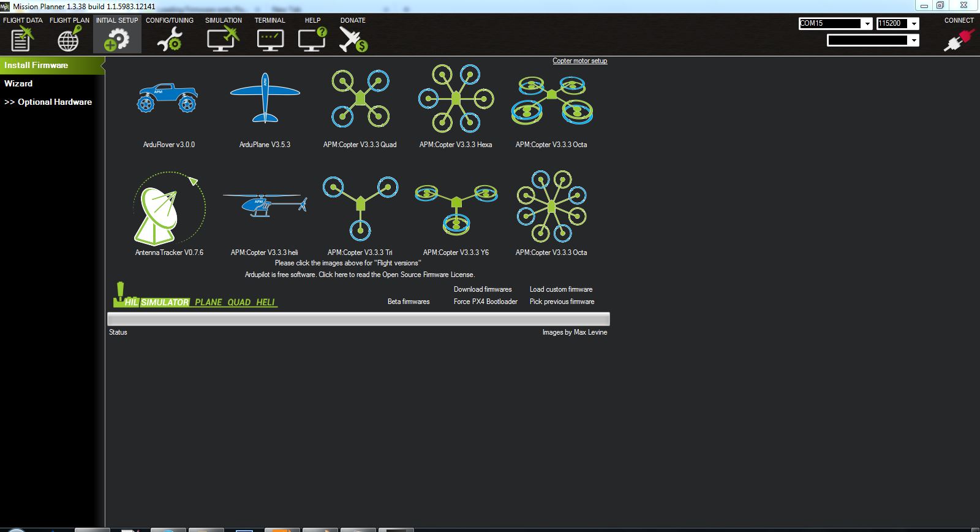Select the ArduRover truck firmware image
The image size is (980, 532).
[x=168, y=98]
